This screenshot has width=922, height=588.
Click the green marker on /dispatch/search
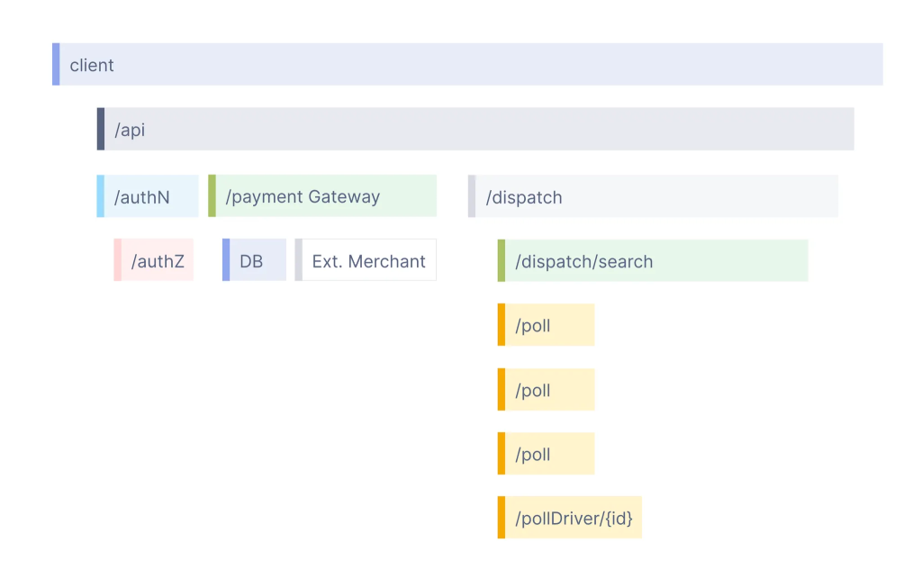click(501, 261)
